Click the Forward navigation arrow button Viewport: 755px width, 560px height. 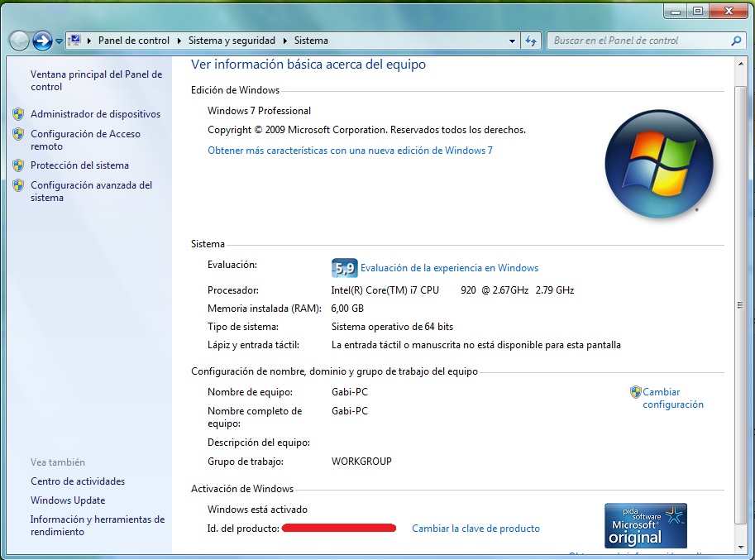(42, 41)
